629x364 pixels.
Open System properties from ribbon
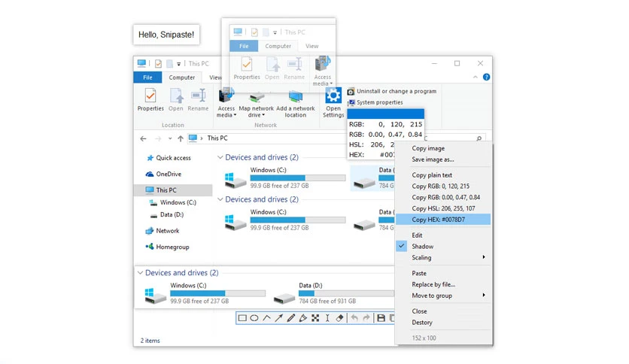coord(375,102)
